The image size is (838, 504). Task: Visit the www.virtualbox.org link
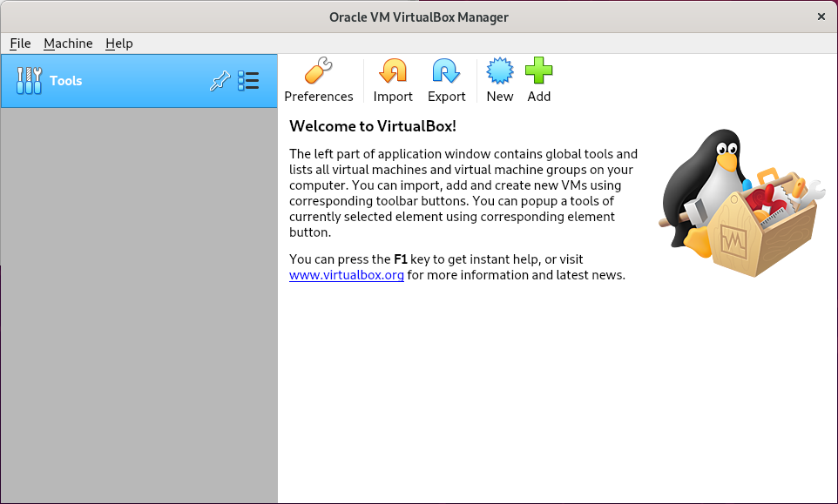[347, 275]
